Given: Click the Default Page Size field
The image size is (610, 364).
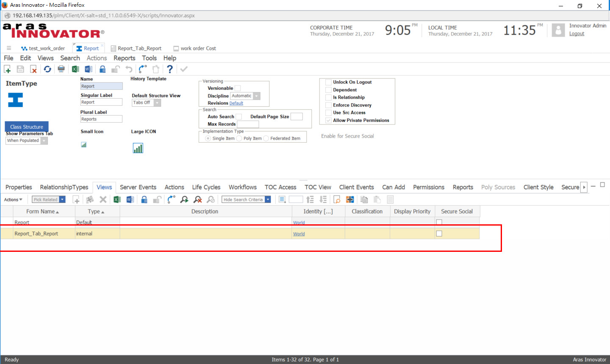Looking at the screenshot, I should [x=297, y=116].
